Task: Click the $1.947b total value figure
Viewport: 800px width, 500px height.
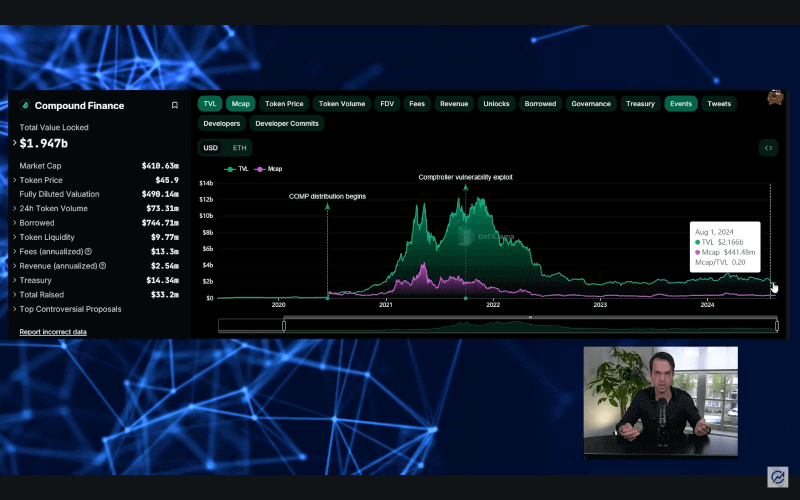Action: coord(43,143)
